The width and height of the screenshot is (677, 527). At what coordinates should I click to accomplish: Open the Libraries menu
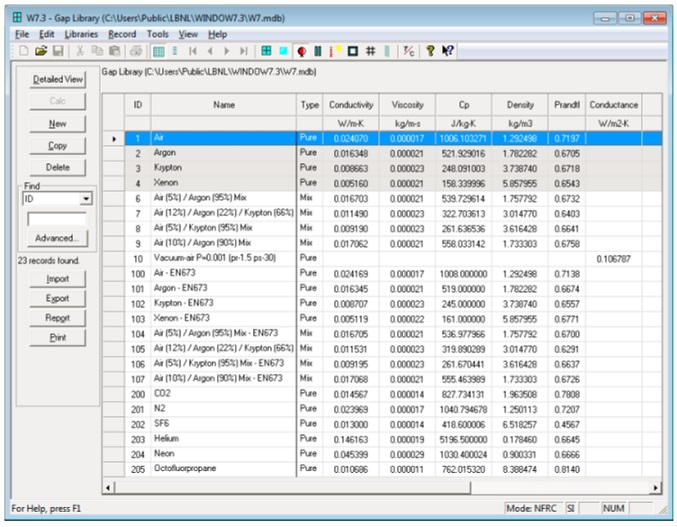click(x=81, y=34)
